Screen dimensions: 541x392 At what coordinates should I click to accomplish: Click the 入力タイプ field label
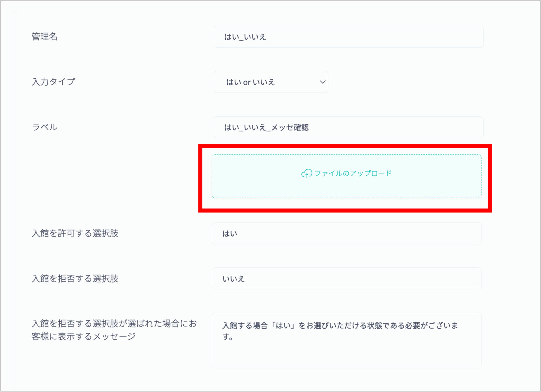pos(53,82)
